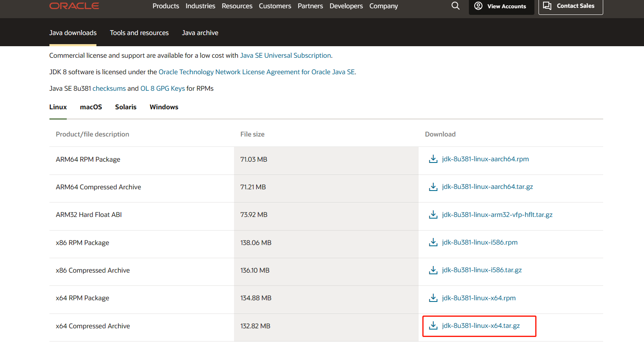Open the Developers menu
The width and height of the screenshot is (644, 351).
pos(346,6)
